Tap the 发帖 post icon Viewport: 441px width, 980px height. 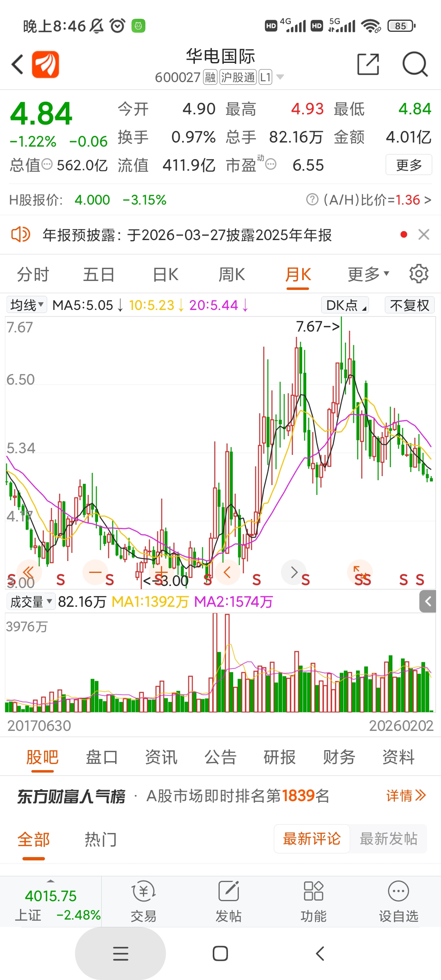pyautogui.click(x=228, y=902)
